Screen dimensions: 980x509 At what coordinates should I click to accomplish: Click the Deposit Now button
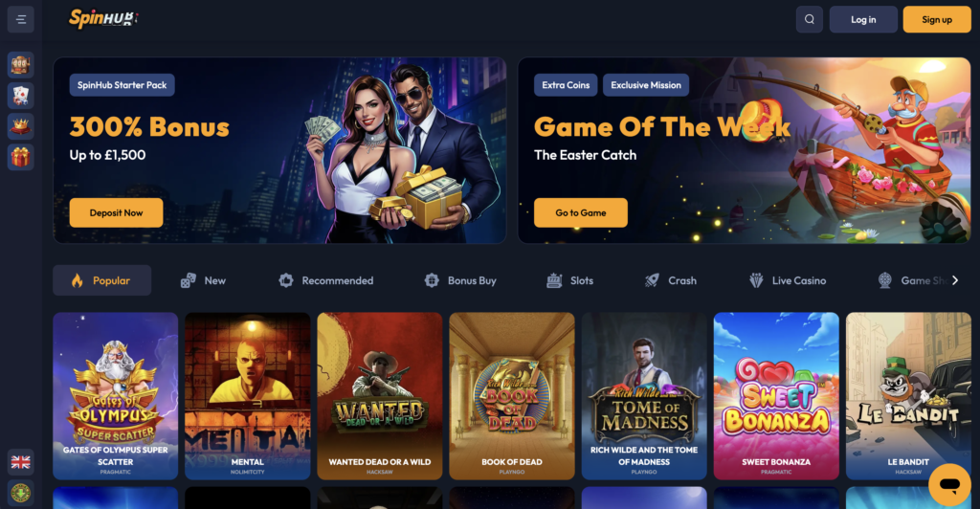point(116,213)
